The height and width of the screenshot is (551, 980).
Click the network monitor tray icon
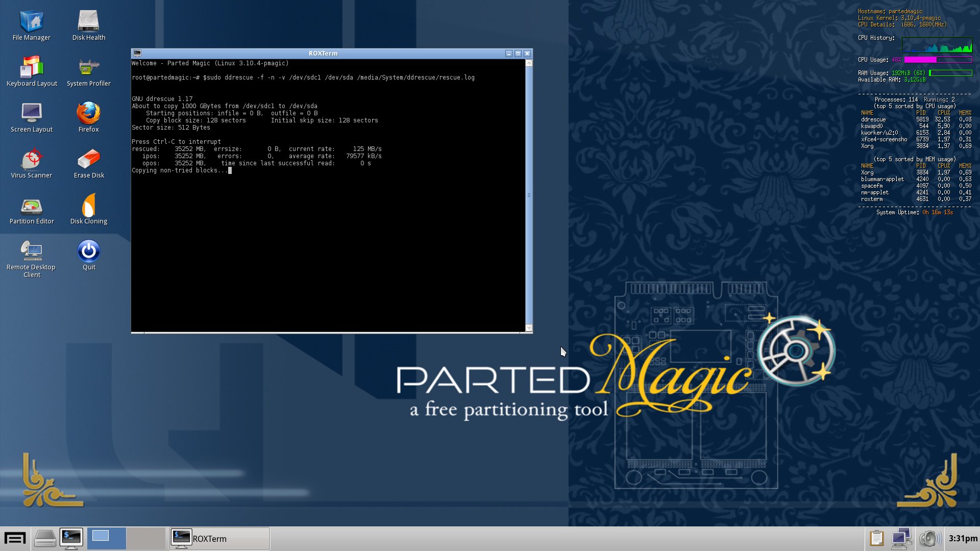point(901,539)
